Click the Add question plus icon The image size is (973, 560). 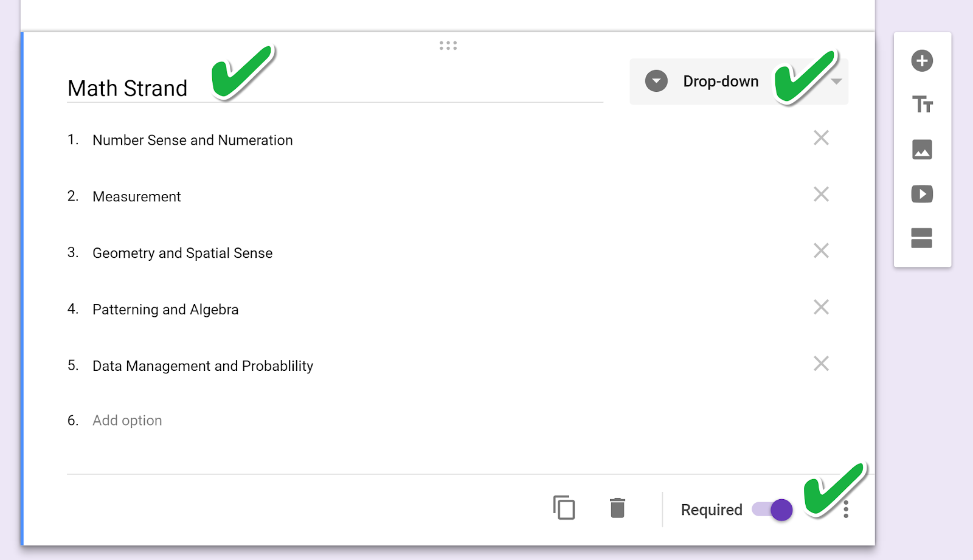922,61
